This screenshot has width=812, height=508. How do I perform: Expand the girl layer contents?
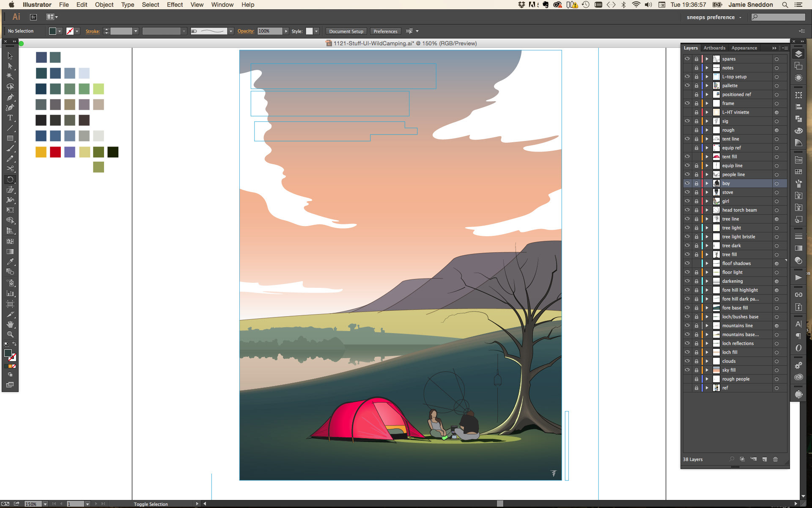click(x=707, y=201)
